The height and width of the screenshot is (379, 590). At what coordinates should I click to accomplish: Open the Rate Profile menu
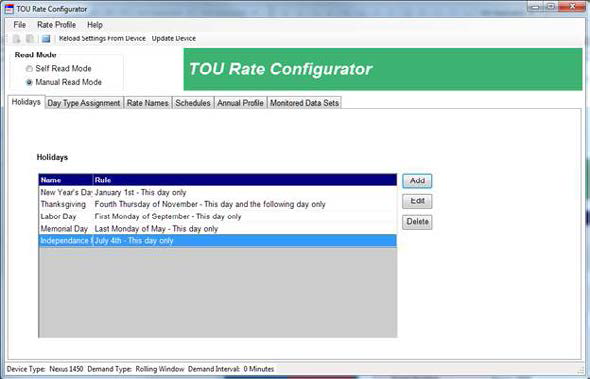(56, 25)
